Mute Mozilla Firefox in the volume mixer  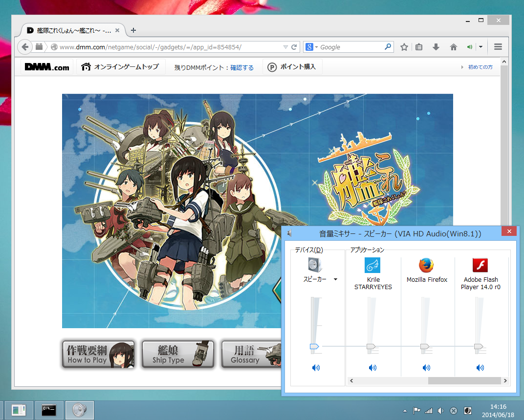pos(426,367)
